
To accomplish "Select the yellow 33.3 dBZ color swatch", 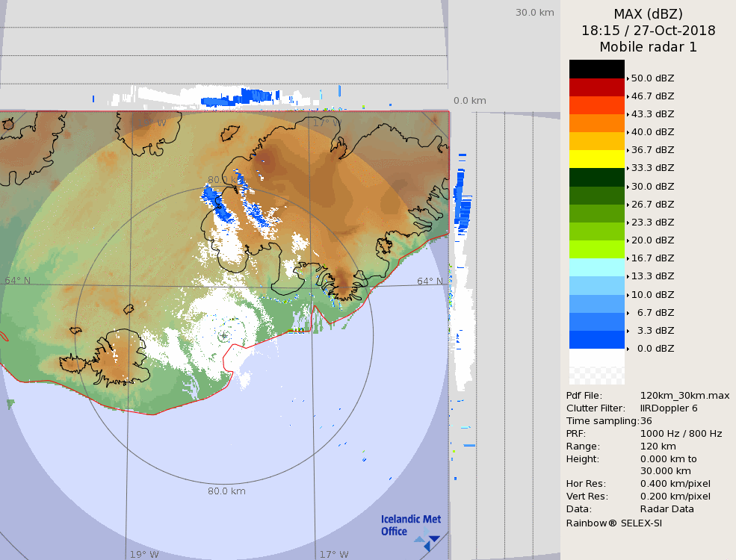I will coord(596,159).
